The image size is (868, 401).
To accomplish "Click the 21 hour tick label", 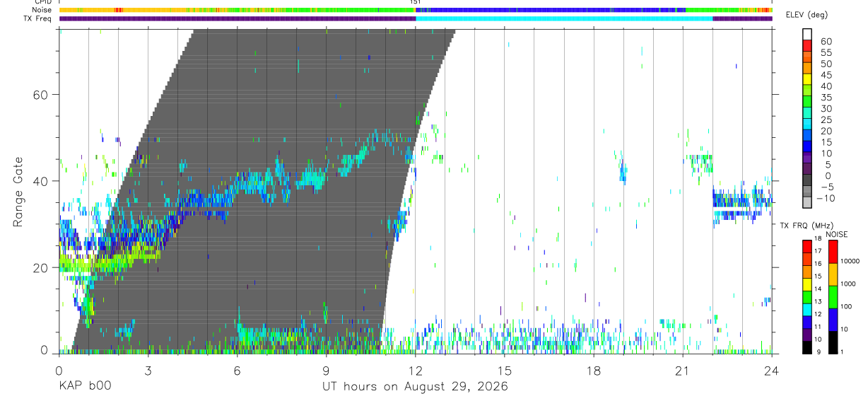I will tap(682, 371).
